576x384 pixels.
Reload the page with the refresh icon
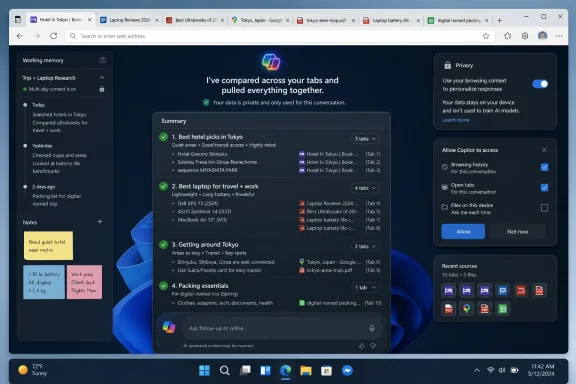click(x=54, y=36)
